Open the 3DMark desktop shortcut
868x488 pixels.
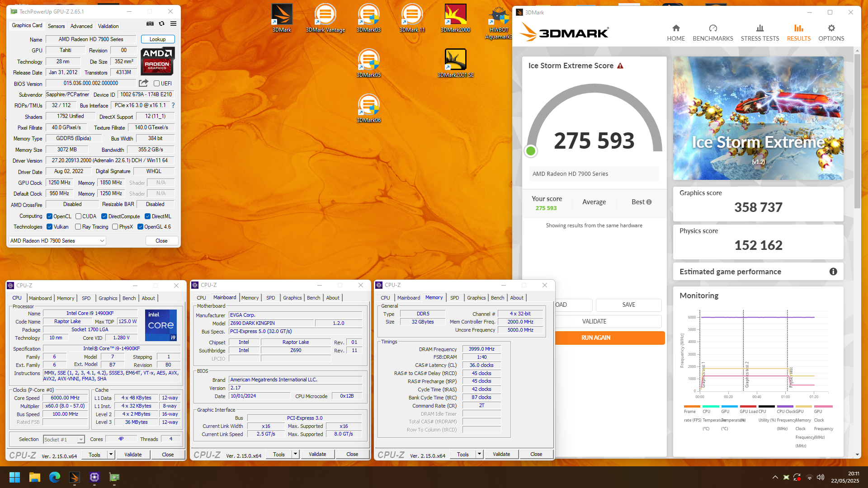282,19
